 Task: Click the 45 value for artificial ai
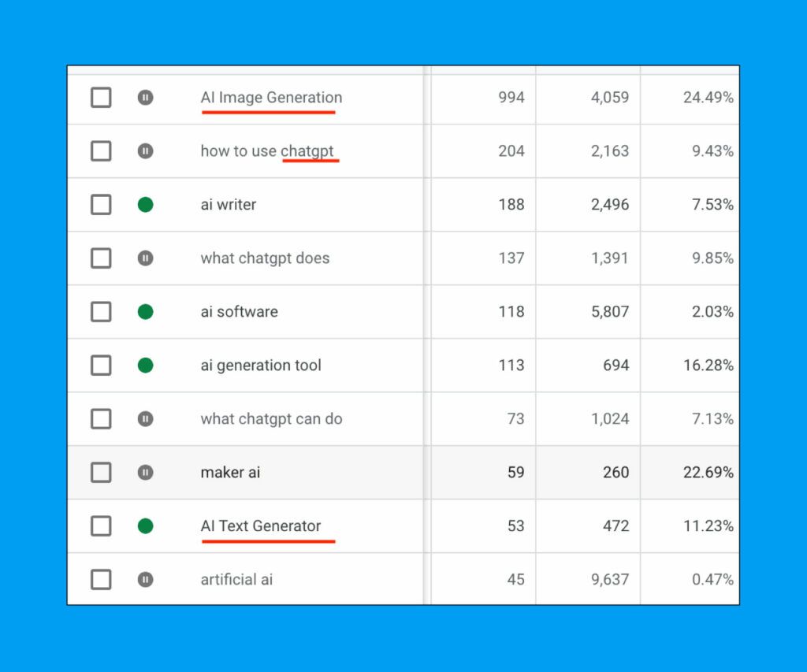coord(515,579)
